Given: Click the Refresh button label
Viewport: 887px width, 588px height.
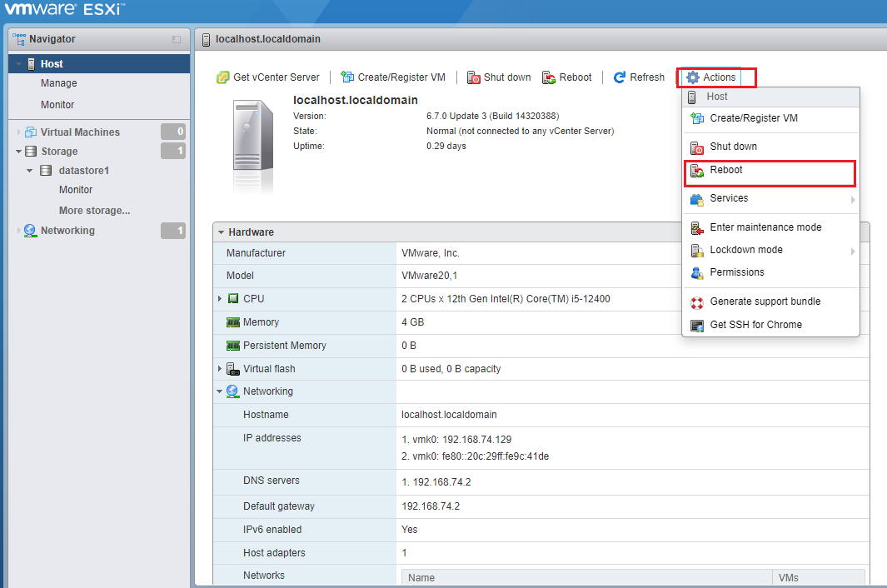Looking at the screenshot, I should [647, 77].
